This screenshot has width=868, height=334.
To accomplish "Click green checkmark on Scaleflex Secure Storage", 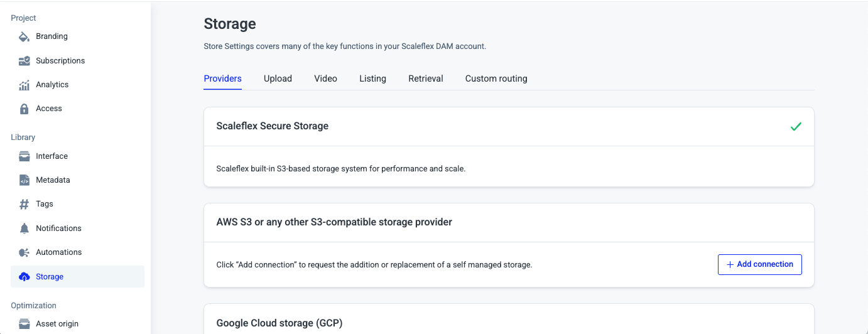I will tap(796, 126).
